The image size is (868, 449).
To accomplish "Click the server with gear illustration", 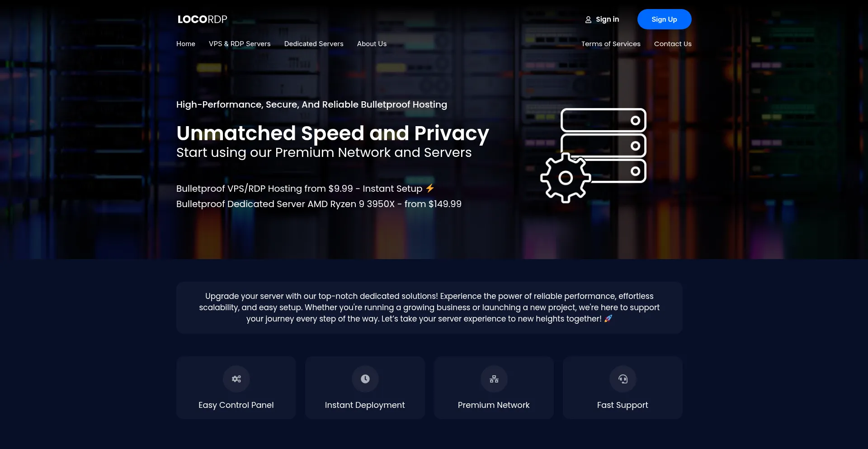I will coord(593,155).
